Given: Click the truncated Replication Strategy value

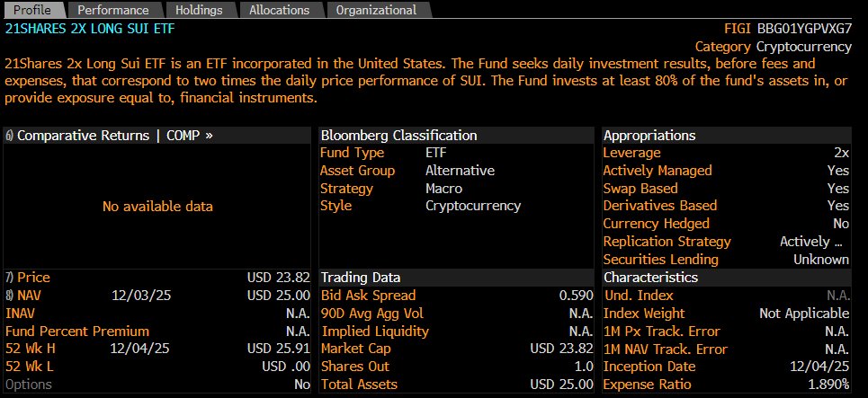Looking at the screenshot, I should click(x=813, y=242).
